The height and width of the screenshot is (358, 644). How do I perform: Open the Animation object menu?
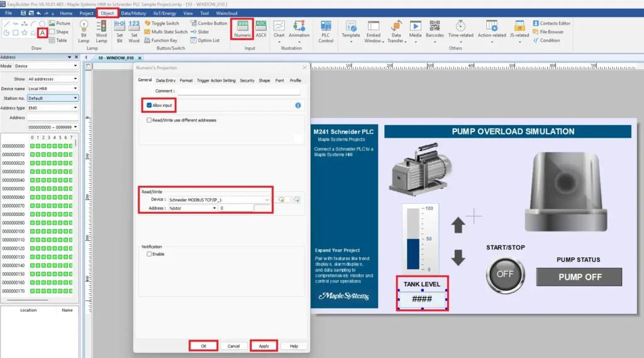pyautogui.click(x=299, y=31)
